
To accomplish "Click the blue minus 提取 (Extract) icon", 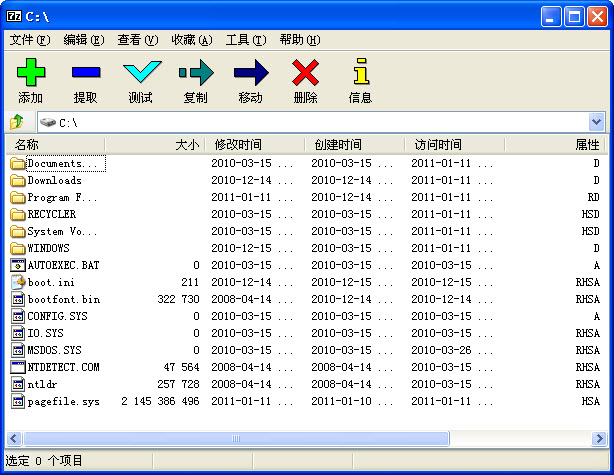I will pyautogui.click(x=85, y=73).
